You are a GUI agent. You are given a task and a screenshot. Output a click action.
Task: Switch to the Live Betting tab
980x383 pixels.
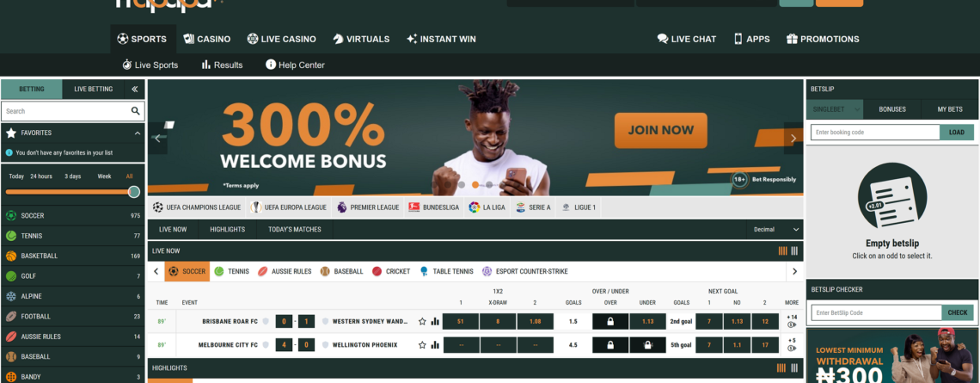(93, 90)
